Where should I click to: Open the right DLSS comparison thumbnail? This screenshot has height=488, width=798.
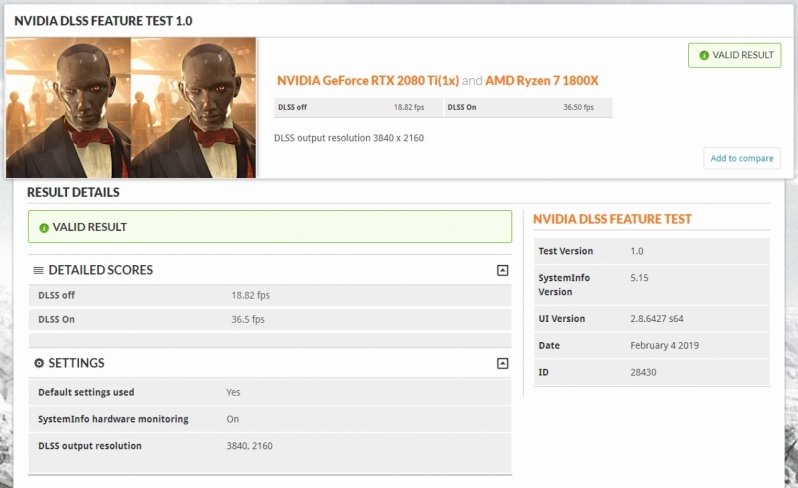pos(193,107)
